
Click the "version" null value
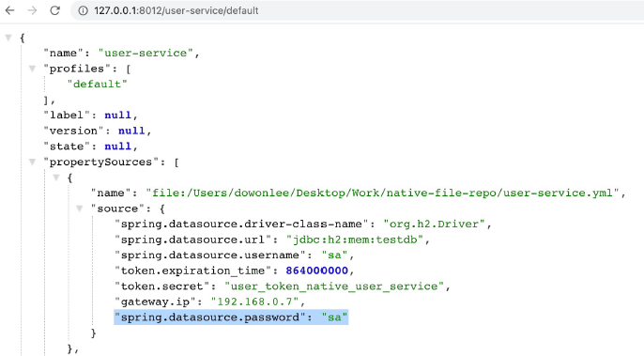pyautogui.click(x=131, y=131)
